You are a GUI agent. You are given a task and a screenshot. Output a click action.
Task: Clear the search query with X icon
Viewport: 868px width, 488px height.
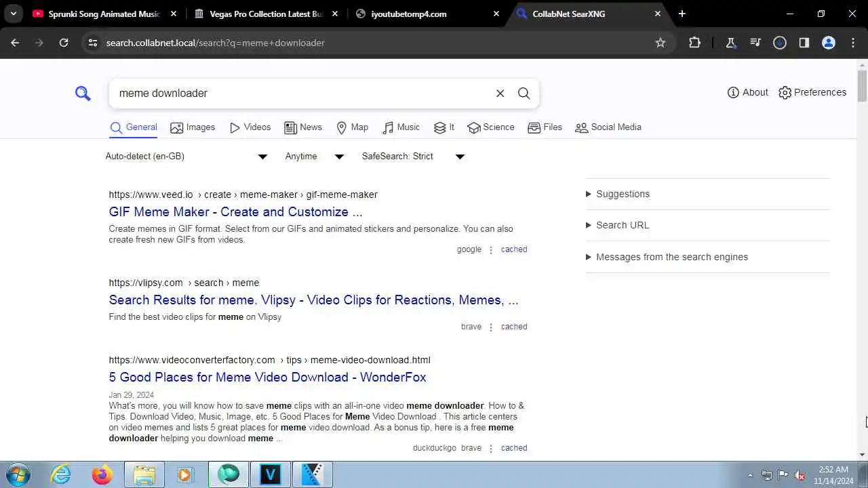click(500, 94)
